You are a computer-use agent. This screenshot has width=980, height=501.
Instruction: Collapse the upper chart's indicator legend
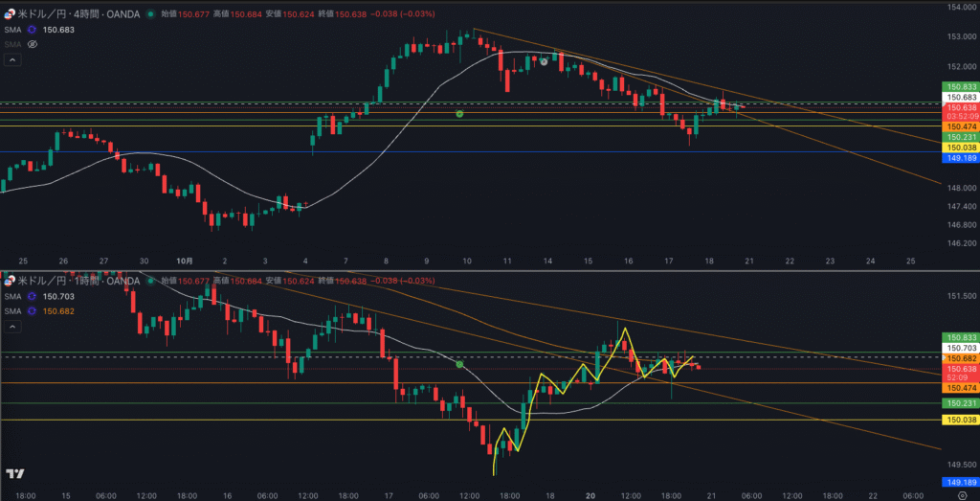[x=12, y=59]
